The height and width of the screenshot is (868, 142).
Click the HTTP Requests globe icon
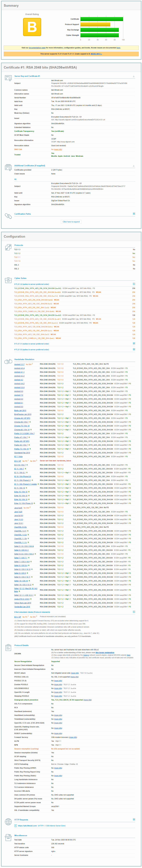(x=8, y=822)
